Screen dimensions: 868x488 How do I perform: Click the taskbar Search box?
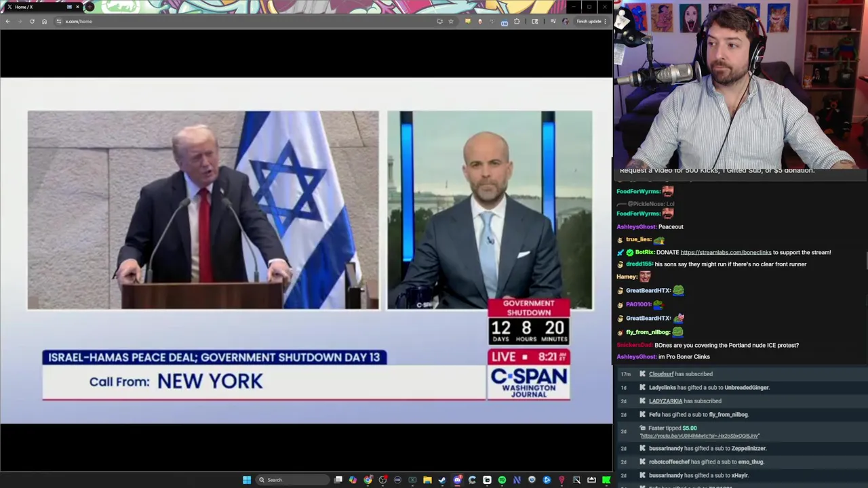pyautogui.click(x=292, y=480)
